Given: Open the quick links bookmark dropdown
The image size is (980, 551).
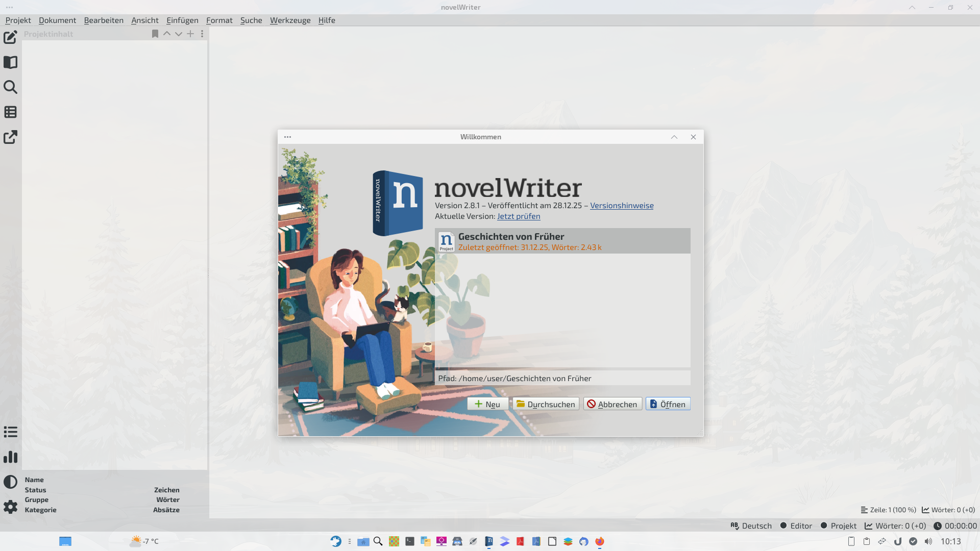Looking at the screenshot, I should [x=155, y=34].
